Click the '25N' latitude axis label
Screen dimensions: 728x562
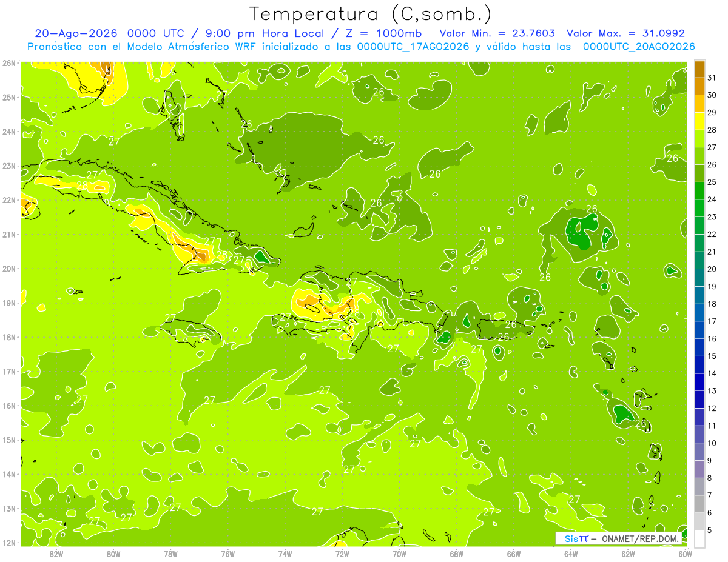8,98
